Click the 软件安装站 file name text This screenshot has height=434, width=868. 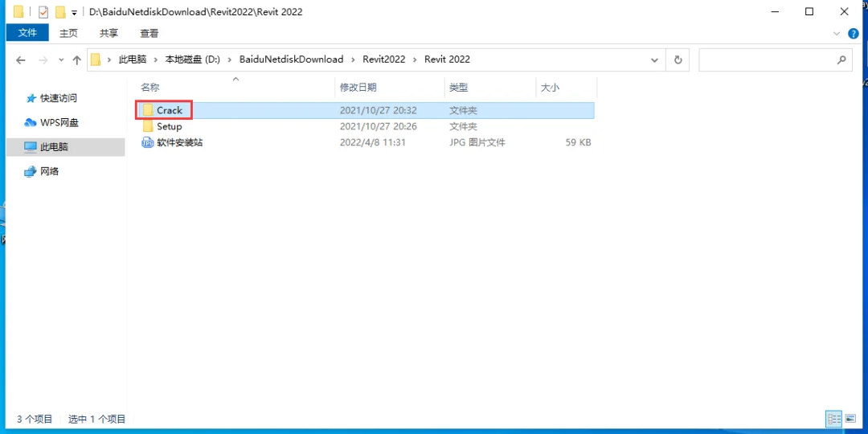(180, 142)
